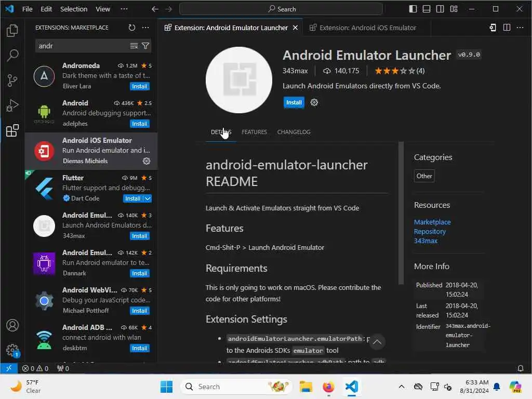Switch to the CHANGELOG tab

click(x=294, y=132)
